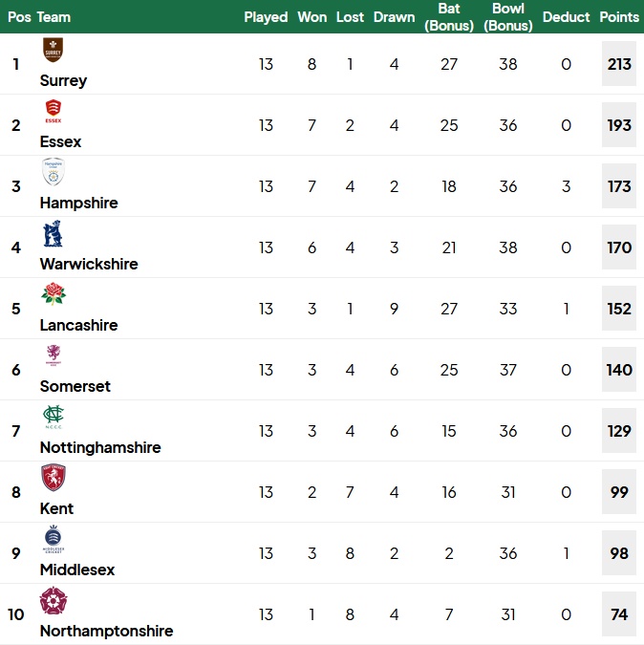
Task: Select the Points column header
Action: pyautogui.click(x=619, y=17)
